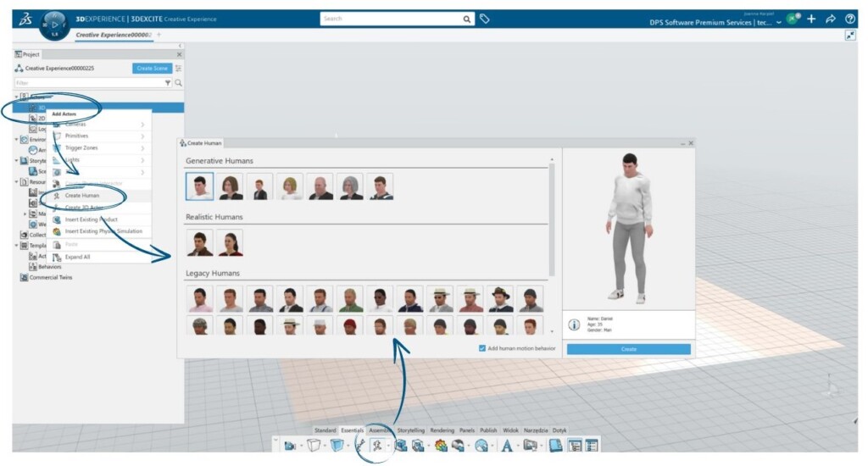
Task: Click the Create button in human dialog
Action: [x=628, y=349]
